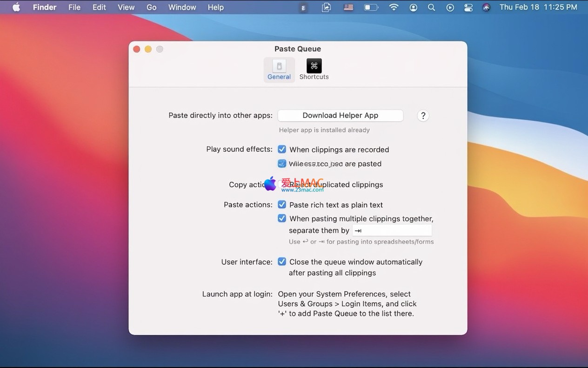588x368 pixels.
Task: Click the user account icon in menu bar
Action: (x=413, y=7)
